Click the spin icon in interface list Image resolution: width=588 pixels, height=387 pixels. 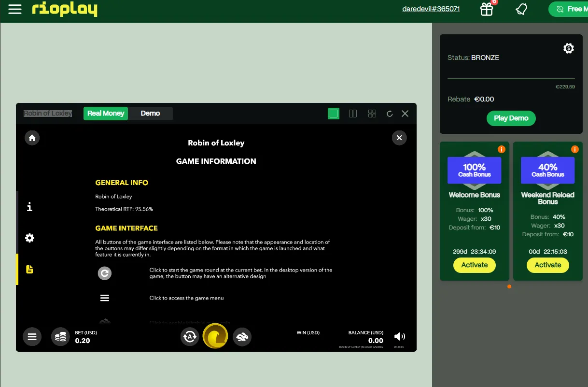[x=105, y=273]
